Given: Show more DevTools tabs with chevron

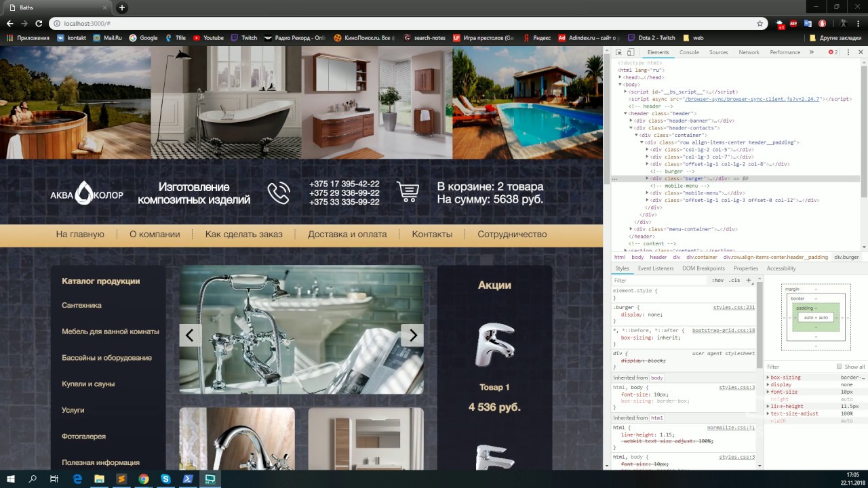Looking at the screenshot, I should [812, 52].
